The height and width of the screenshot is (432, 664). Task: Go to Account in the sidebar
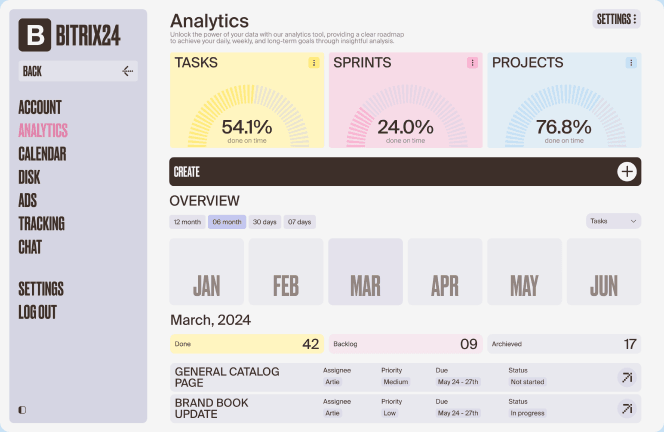(x=40, y=107)
